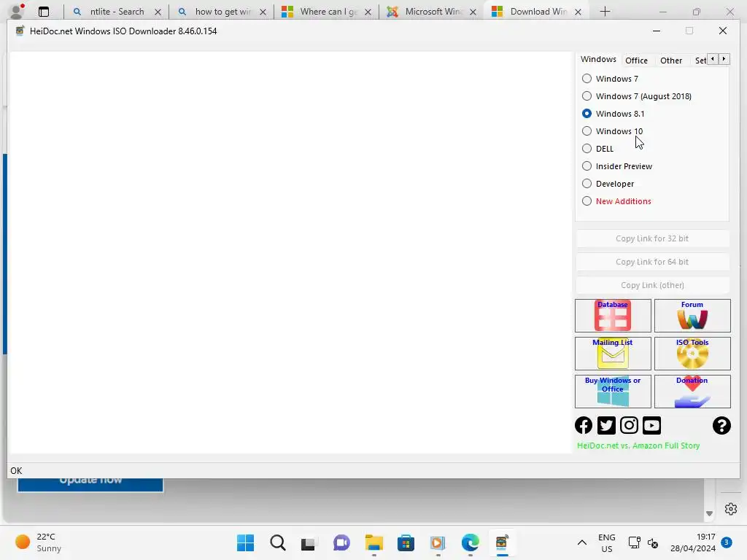Open the Windows Start menu
This screenshot has height=560, width=747.
245,542
